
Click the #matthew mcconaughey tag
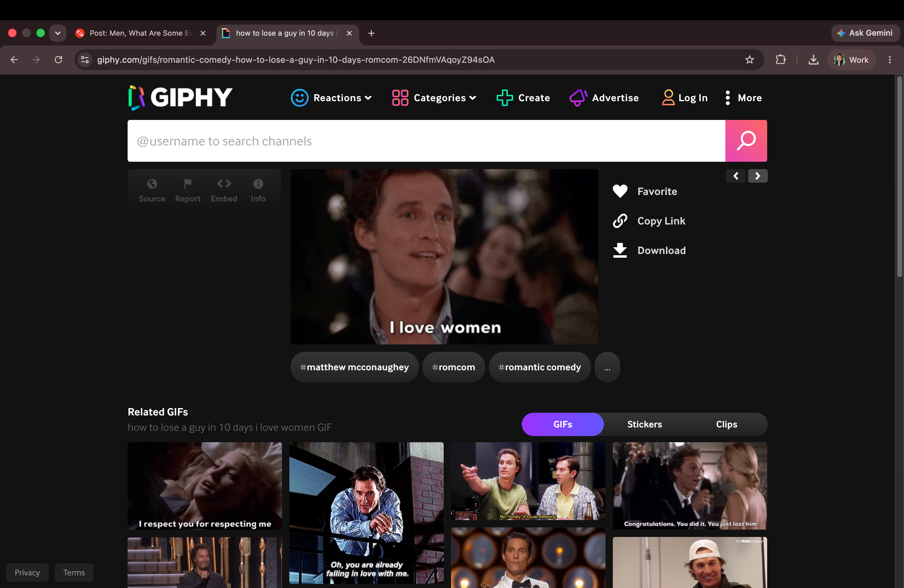[x=354, y=367]
